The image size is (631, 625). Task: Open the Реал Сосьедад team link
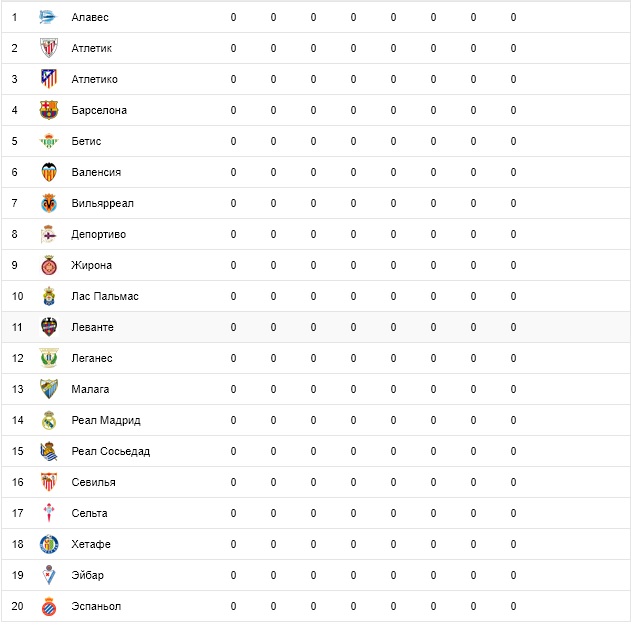pyautogui.click(x=110, y=451)
